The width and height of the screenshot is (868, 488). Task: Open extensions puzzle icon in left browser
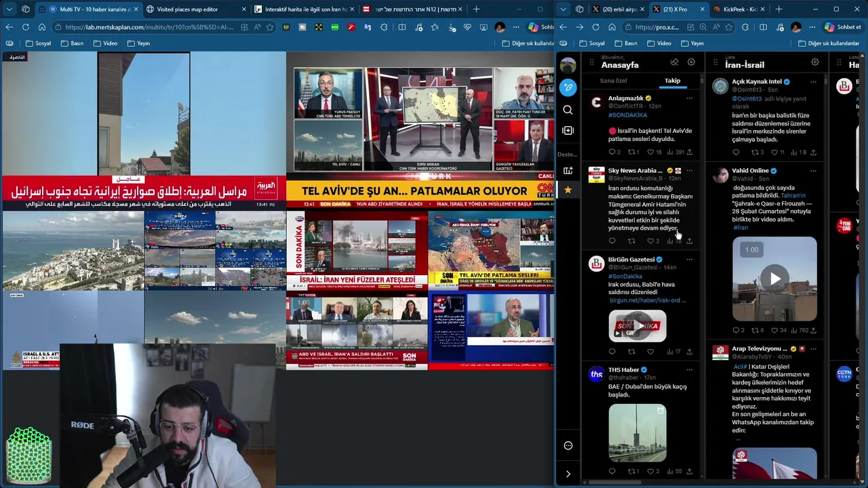pos(385,27)
